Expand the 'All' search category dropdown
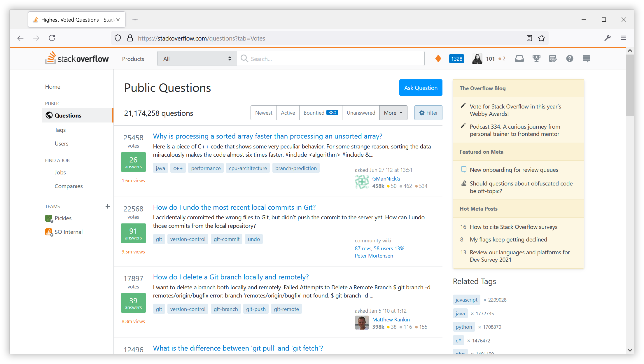Image resolution: width=644 pixels, height=364 pixels. [197, 58]
